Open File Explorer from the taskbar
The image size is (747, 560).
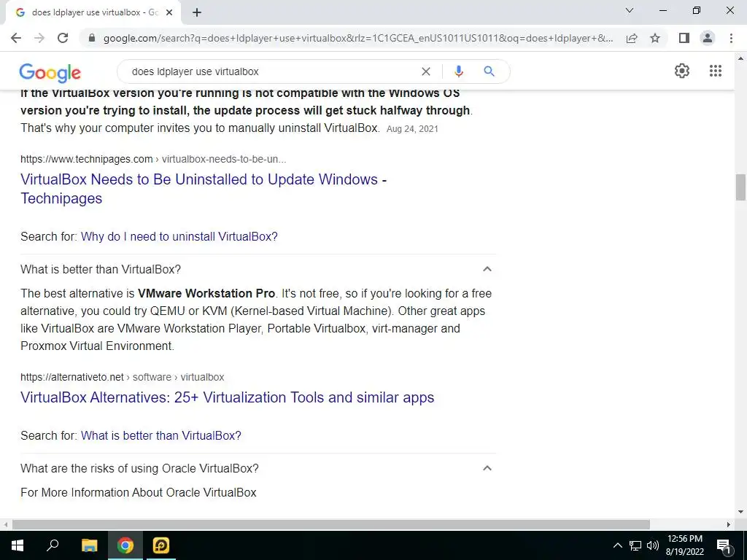coord(89,545)
